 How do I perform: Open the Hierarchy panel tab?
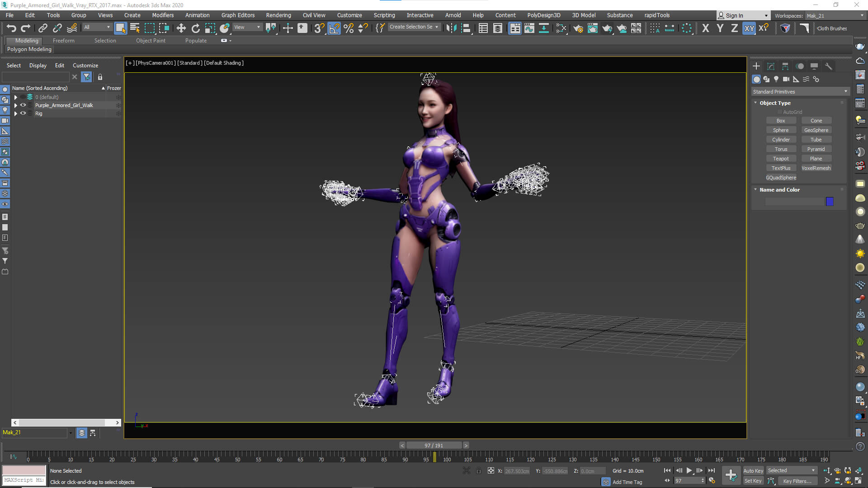(785, 66)
